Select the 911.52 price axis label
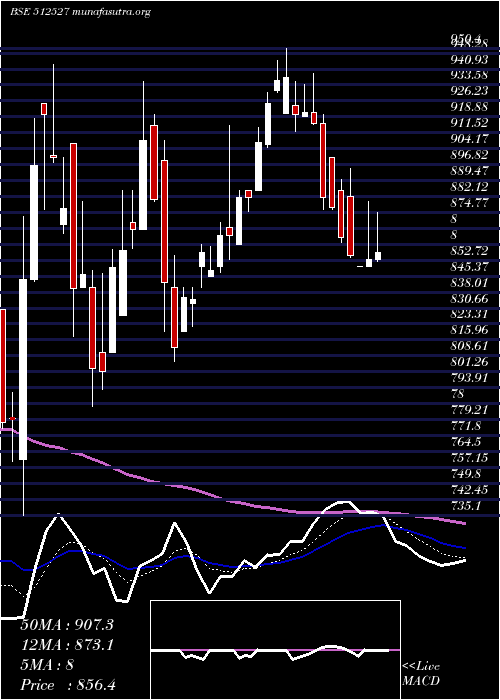 [469, 123]
